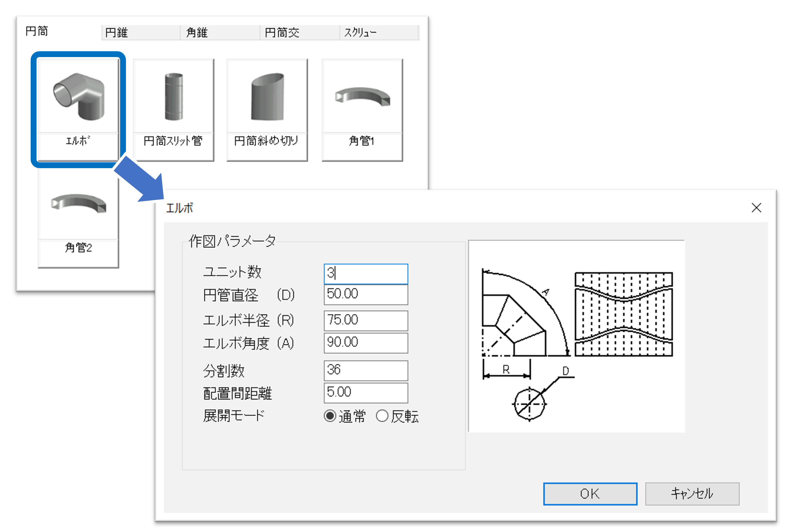The width and height of the screenshot is (788, 532).
Task: Click the 配置間距離 spacing field
Action: click(x=366, y=393)
